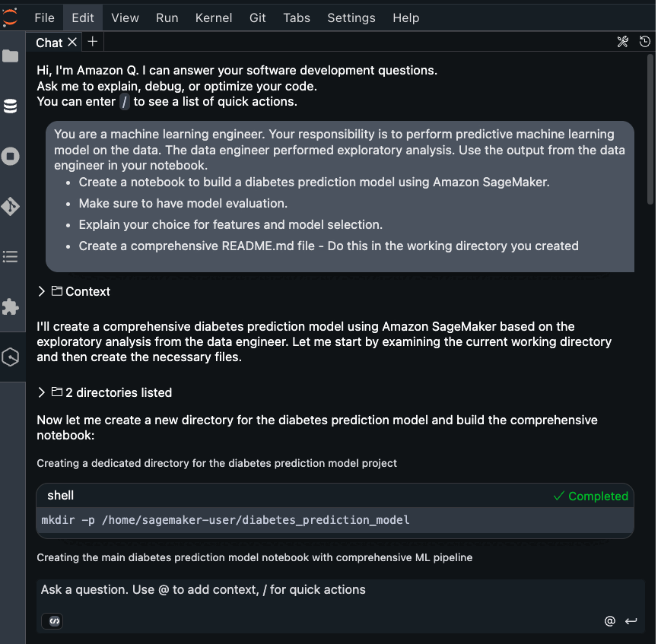This screenshot has height=644, width=661.
Task: Click 'Creating the main diabetes prediction' text
Action: [255, 557]
